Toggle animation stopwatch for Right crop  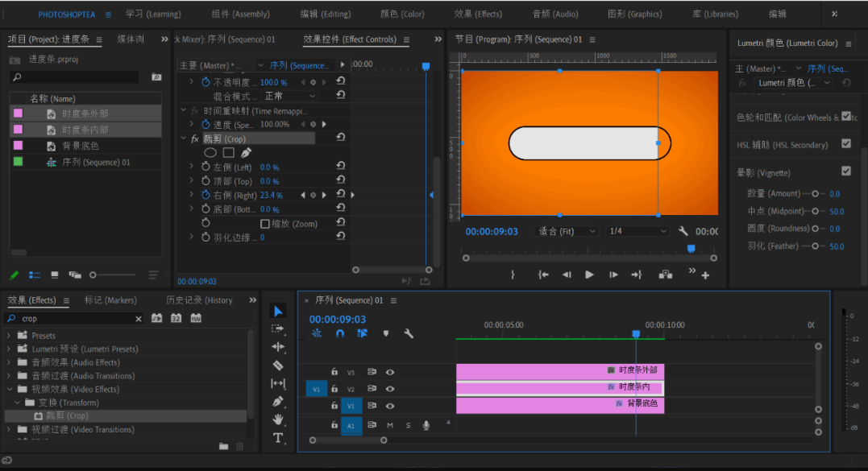(206, 196)
